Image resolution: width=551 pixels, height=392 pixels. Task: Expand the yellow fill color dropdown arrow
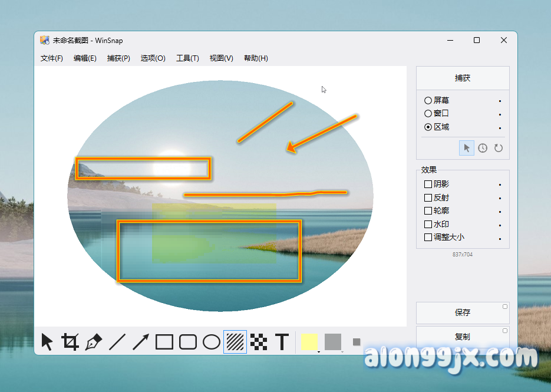pyautogui.click(x=318, y=351)
